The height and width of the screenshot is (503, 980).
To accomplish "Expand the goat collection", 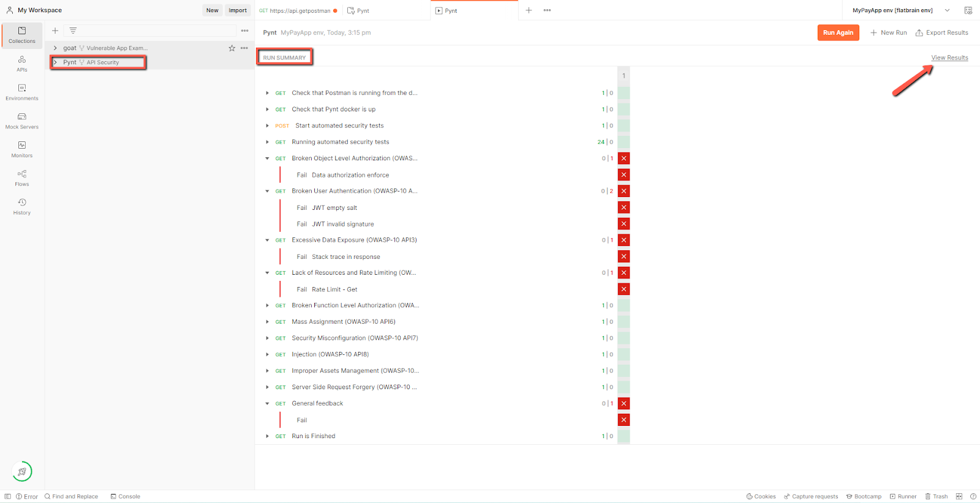I will (55, 48).
